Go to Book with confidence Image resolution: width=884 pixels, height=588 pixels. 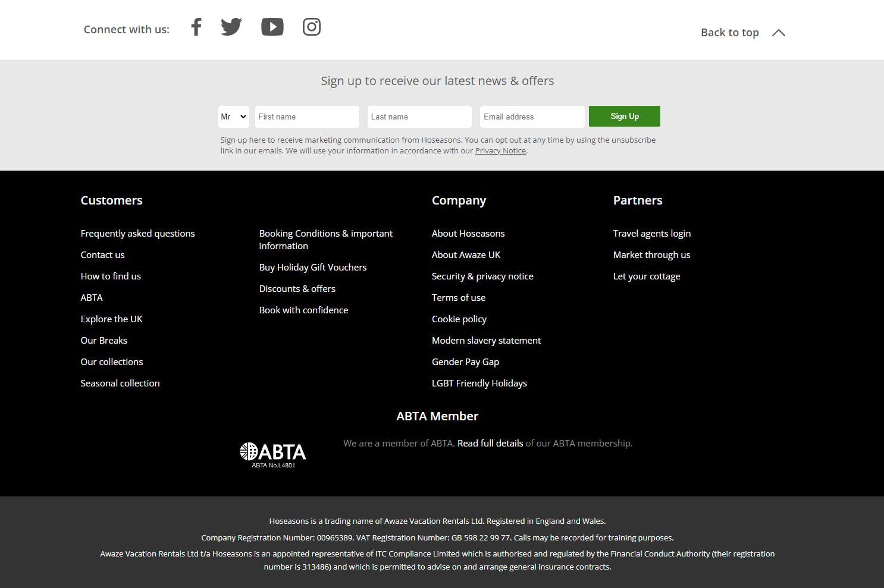click(x=304, y=310)
